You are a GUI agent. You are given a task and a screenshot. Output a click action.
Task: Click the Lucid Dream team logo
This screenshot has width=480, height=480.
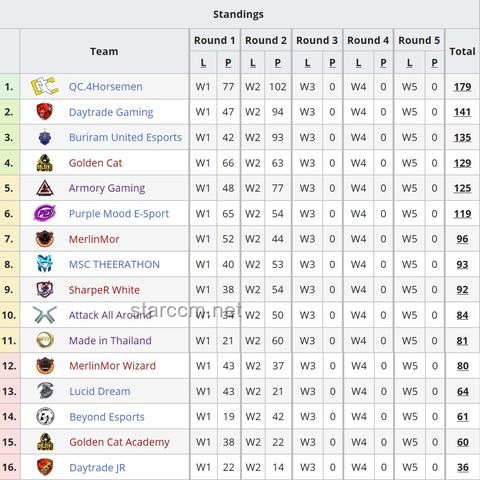(x=45, y=391)
